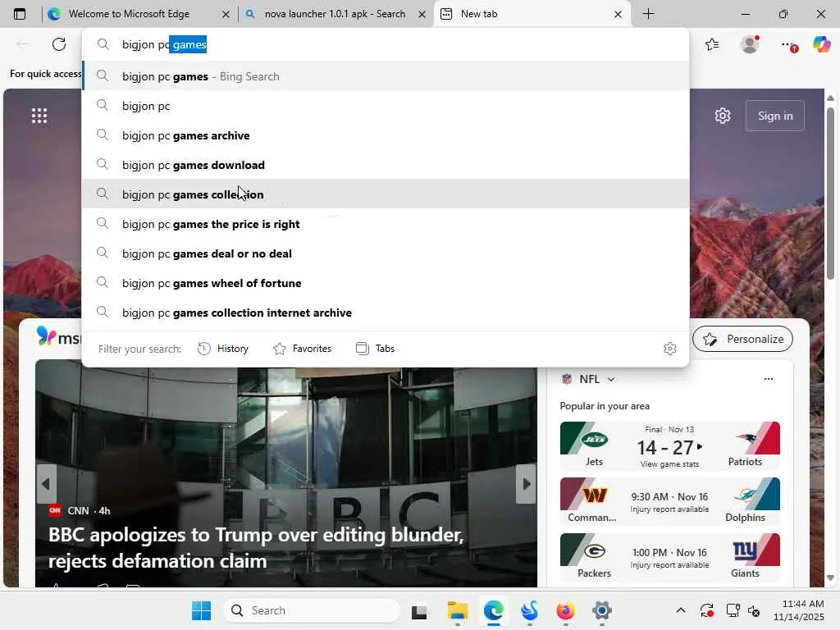840x630 pixels.
Task: Open the Windows Start button
Action: [202, 610]
